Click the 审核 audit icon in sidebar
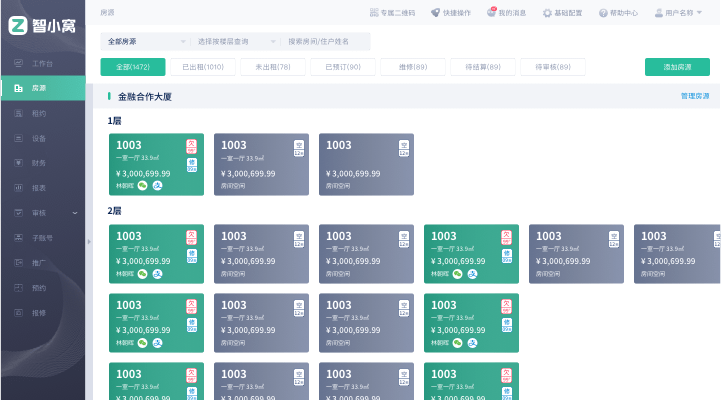Viewport: 721px width, 400px height. (18, 212)
